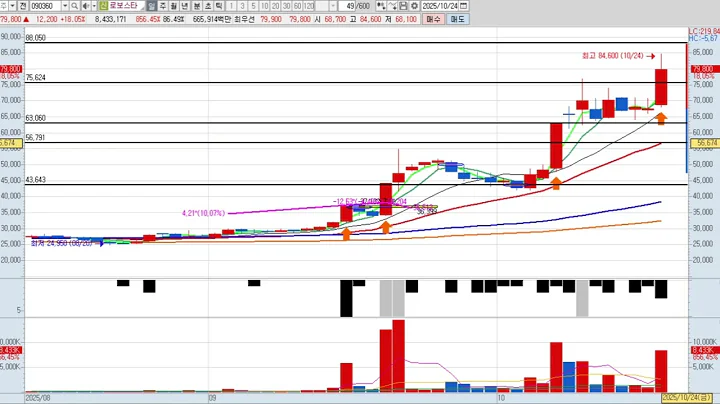Click the 최우선 quote label
Image resolution: width=720 pixels, height=404 pixels.
pos(244,19)
